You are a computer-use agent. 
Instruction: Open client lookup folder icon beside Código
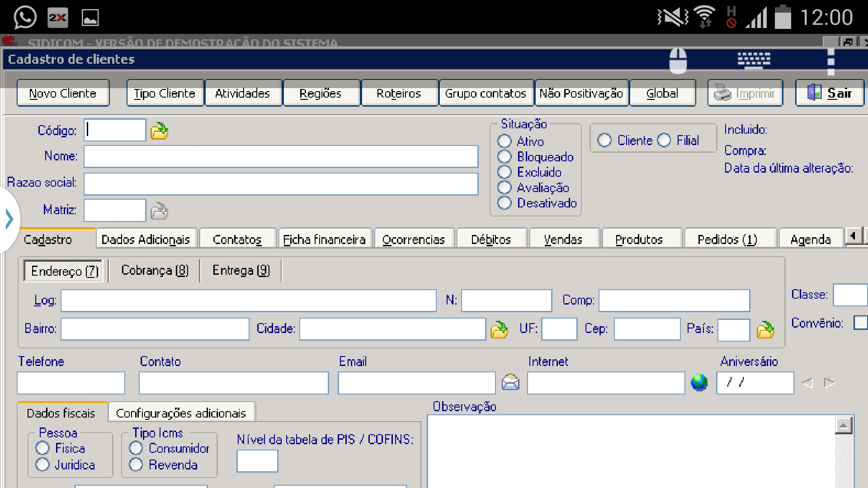click(159, 131)
